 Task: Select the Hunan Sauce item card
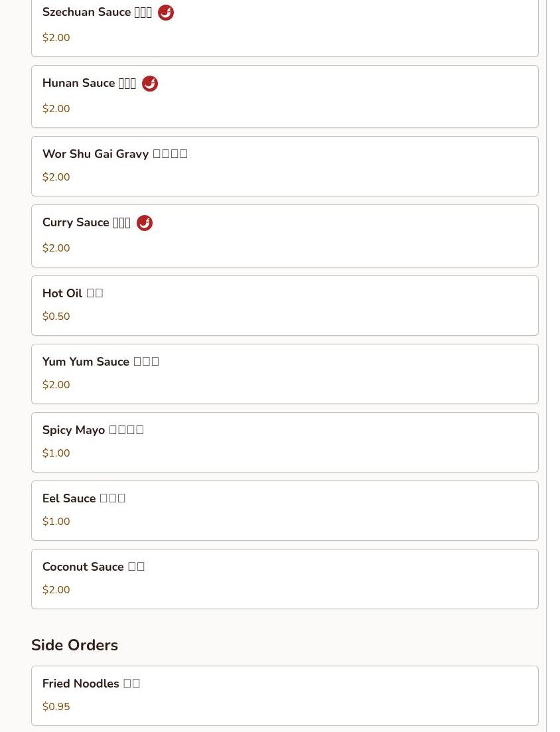tap(285, 96)
